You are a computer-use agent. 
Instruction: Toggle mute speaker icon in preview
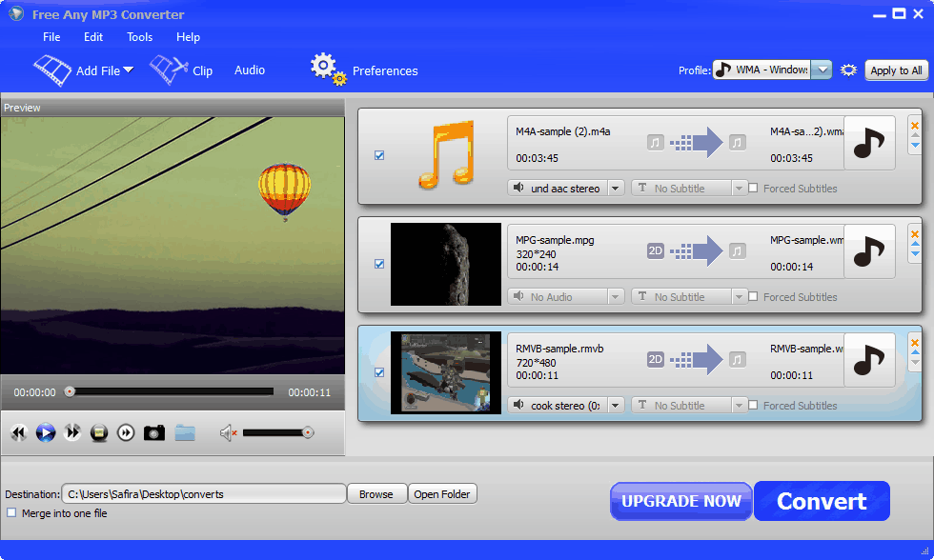point(228,432)
